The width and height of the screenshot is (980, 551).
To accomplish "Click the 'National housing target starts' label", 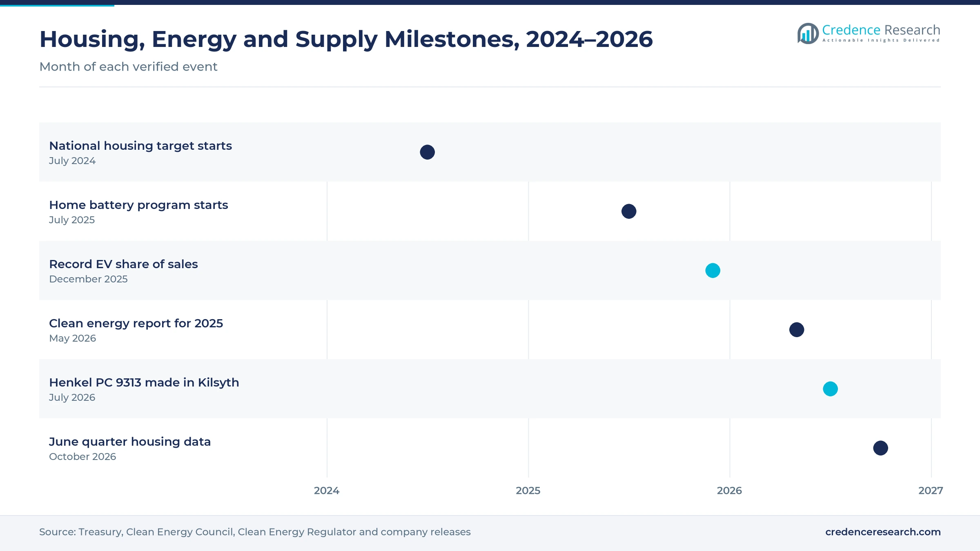I will (x=140, y=146).
